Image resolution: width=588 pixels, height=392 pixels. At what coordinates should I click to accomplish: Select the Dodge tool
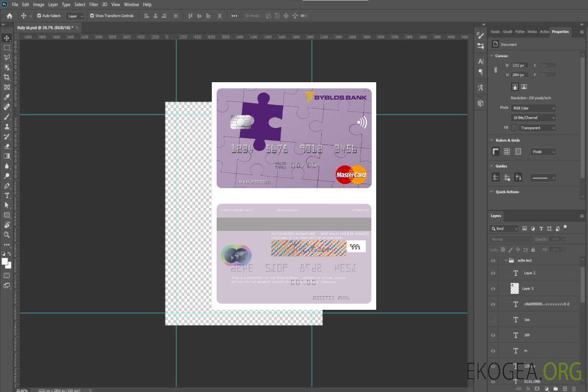(7, 175)
